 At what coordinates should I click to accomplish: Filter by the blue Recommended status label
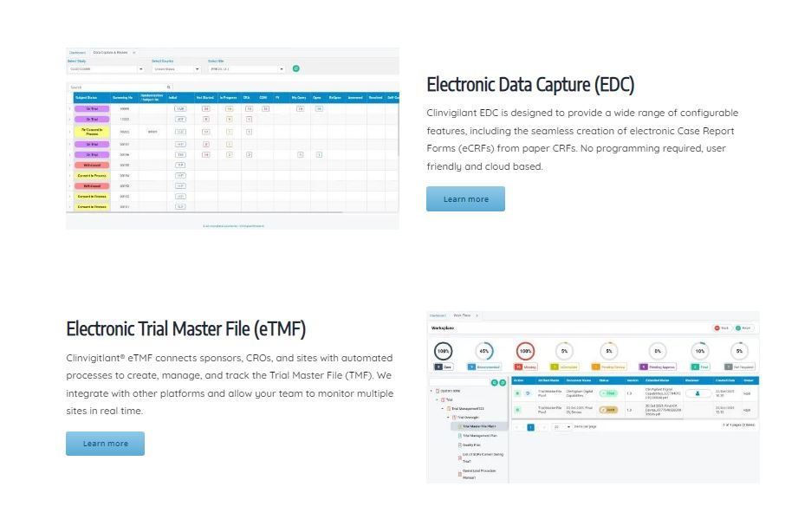[484, 367]
